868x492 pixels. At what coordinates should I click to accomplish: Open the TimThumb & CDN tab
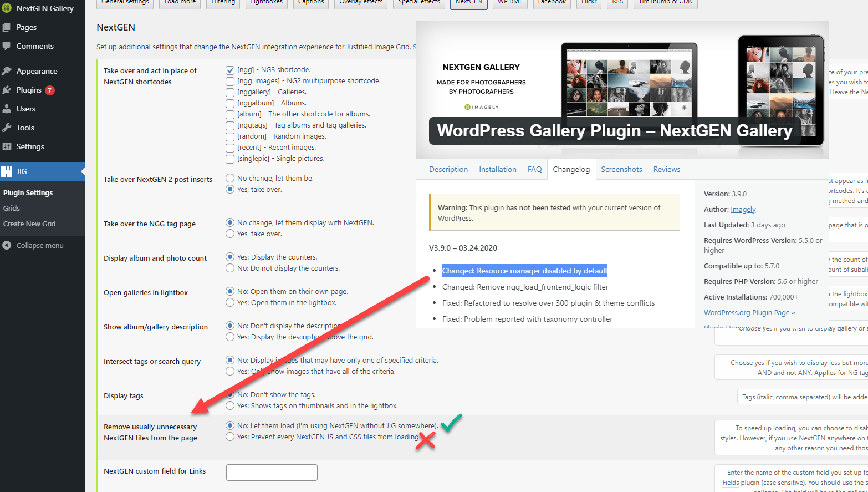(666, 3)
